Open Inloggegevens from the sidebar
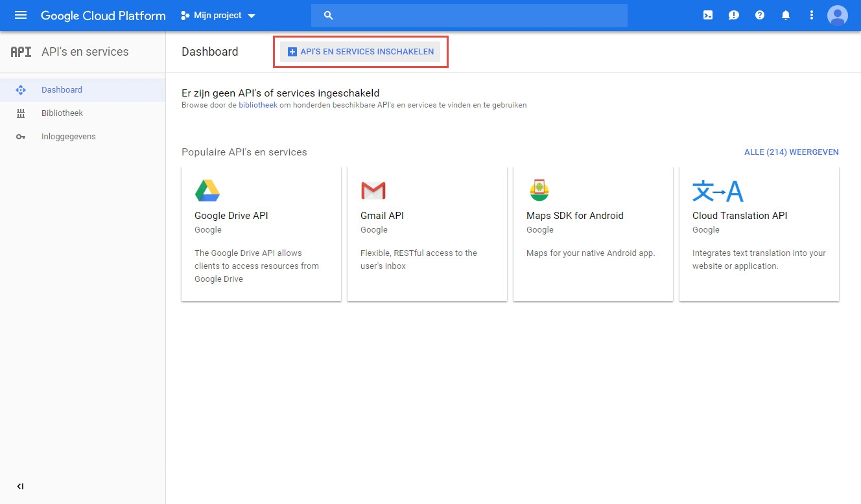 coord(69,137)
